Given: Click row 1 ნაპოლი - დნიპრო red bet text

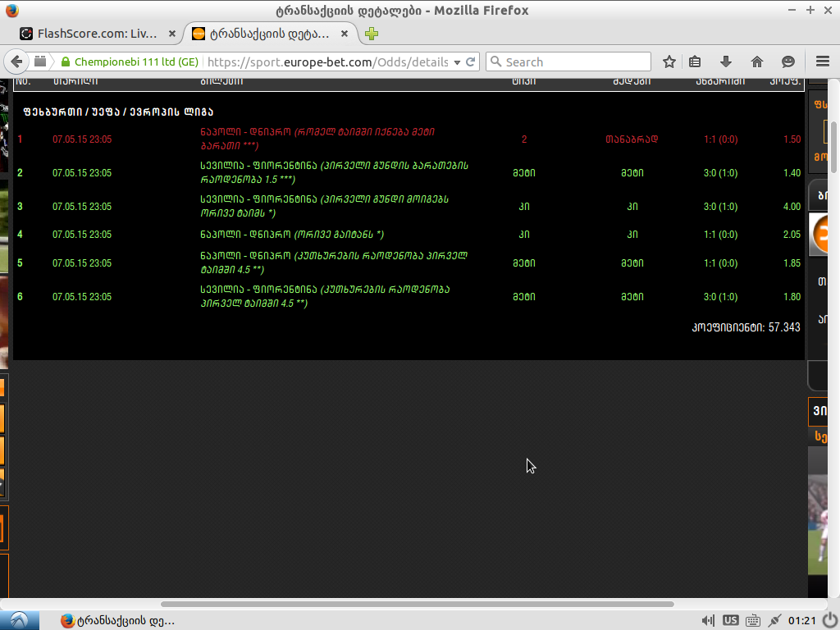Looking at the screenshot, I should coord(317,139).
